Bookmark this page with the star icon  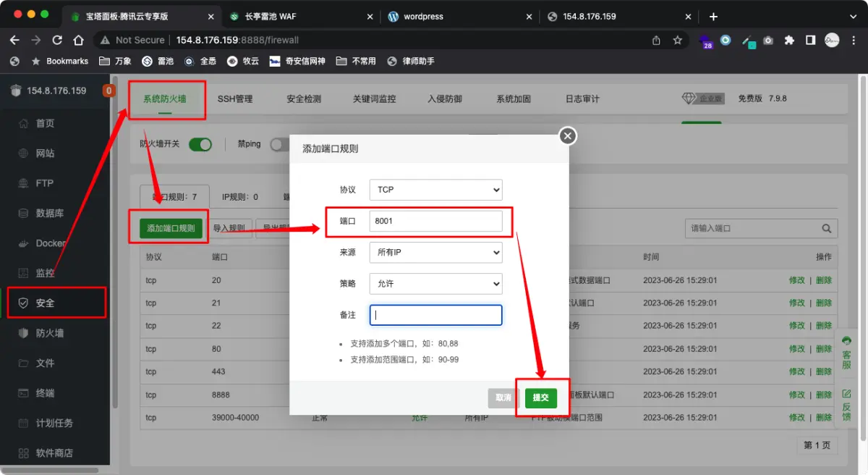[678, 41]
